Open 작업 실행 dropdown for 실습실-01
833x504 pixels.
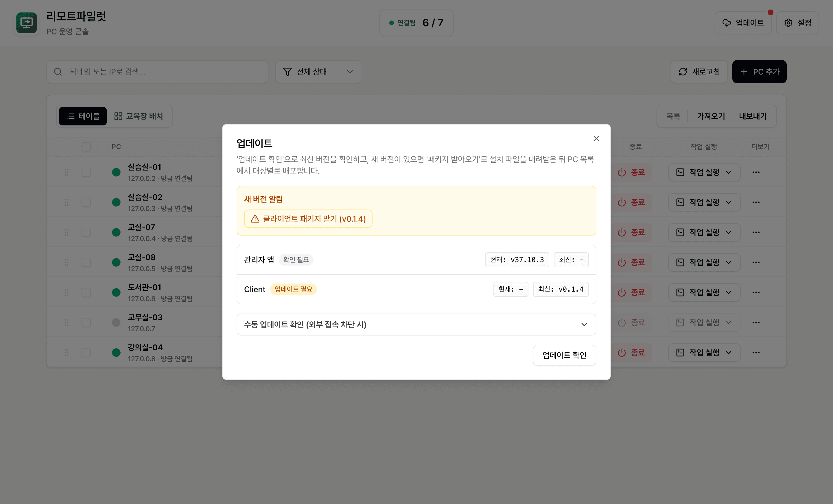pos(704,172)
